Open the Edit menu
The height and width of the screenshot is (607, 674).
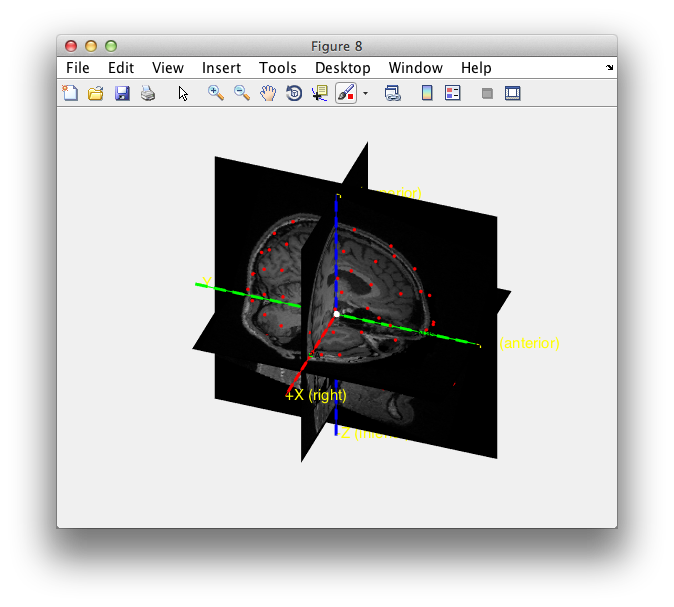(x=121, y=68)
